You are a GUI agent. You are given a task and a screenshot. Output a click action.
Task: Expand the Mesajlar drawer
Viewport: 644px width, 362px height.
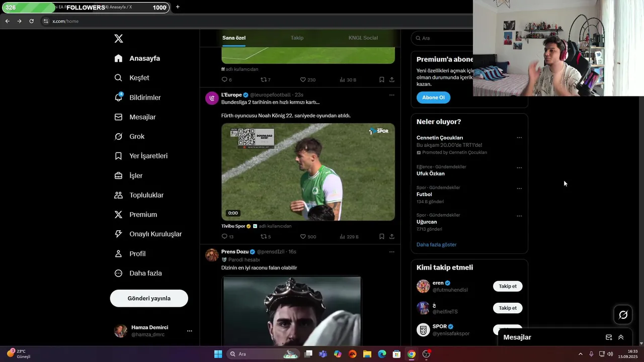click(621, 337)
